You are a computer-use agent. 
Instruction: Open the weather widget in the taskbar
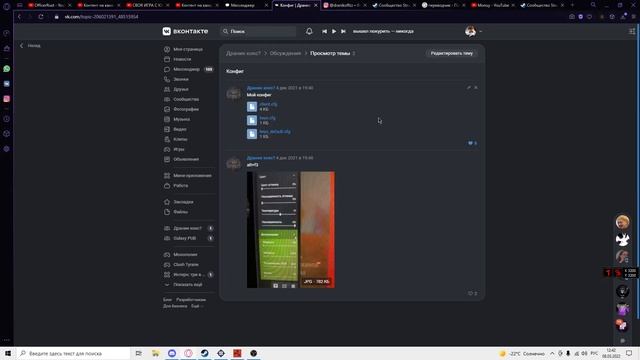click(523, 353)
